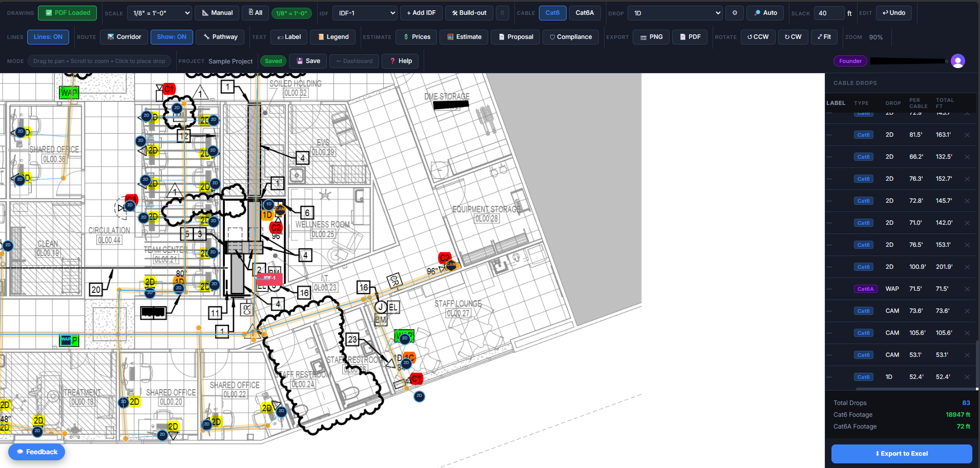Delete the CAM row with 105.6'
The height and width of the screenshot is (468, 980).
(x=967, y=333)
